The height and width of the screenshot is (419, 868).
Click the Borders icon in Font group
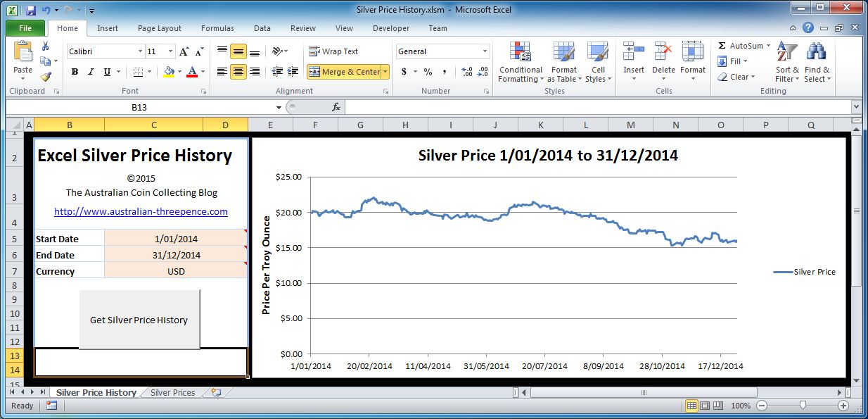click(x=137, y=72)
